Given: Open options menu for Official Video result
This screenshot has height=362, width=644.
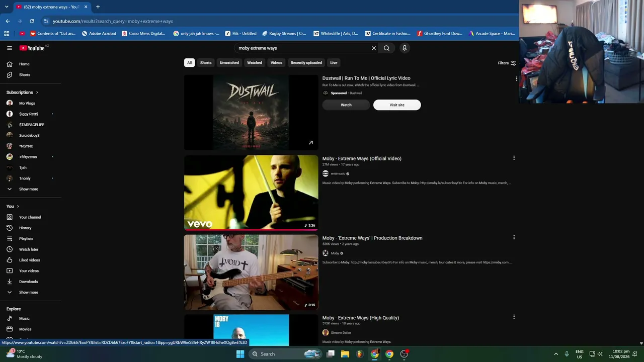Looking at the screenshot, I should pos(514,158).
